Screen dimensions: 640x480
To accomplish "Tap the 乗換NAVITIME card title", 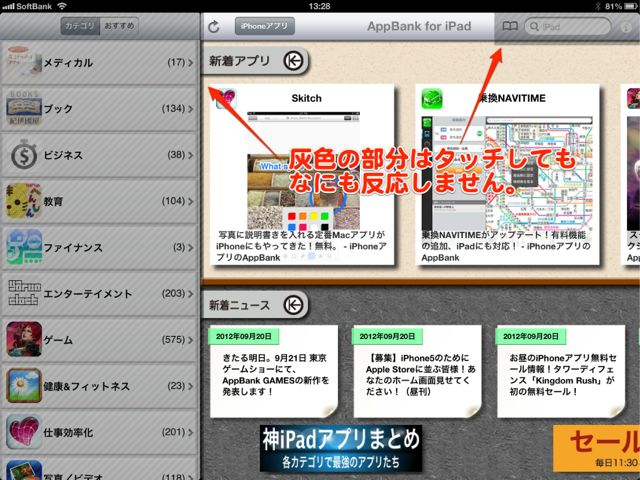I will coord(513,98).
